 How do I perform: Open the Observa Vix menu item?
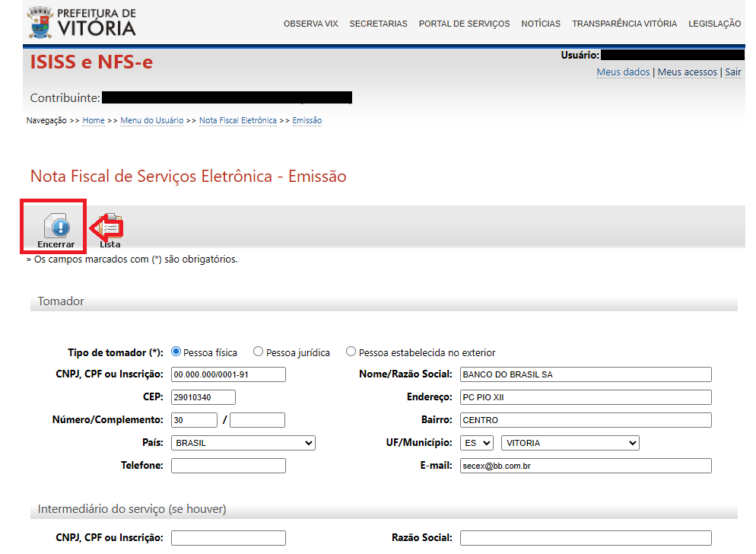(310, 24)
